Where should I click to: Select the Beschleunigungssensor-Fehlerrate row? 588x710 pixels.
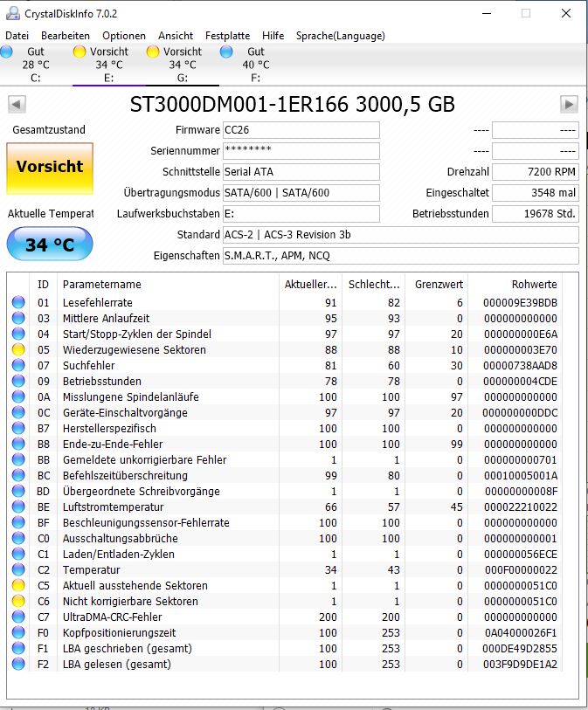[x=285, y=522]
